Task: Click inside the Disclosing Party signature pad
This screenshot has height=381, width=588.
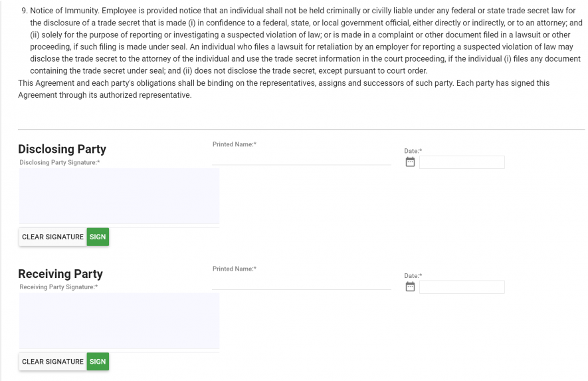Action: (x=119, y=196)
